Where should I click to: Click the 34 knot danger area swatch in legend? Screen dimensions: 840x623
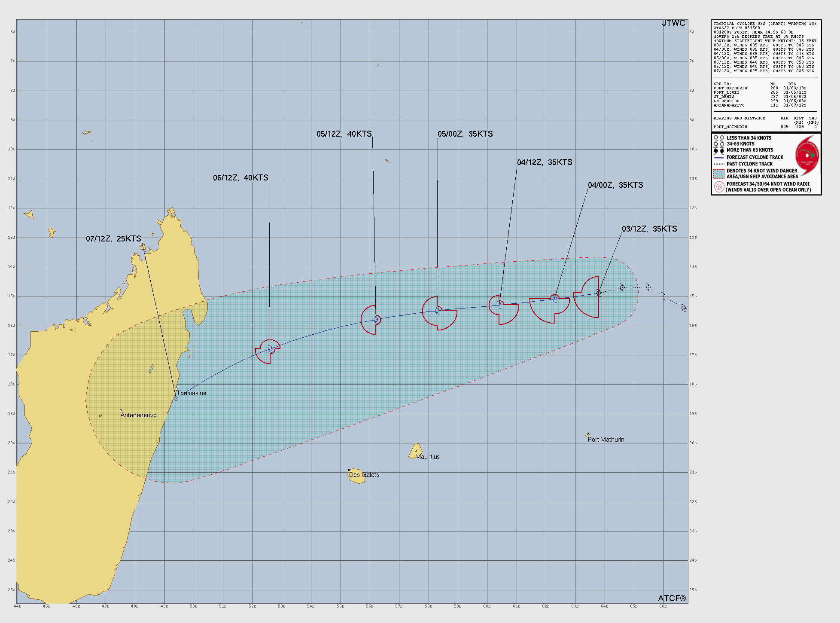(718, 174)
